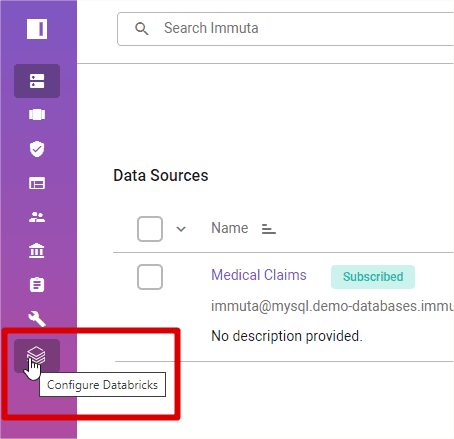Screen dimensions: 454x439
Task: Expand the bulk selection chevron dropdown
Action: 181,229
